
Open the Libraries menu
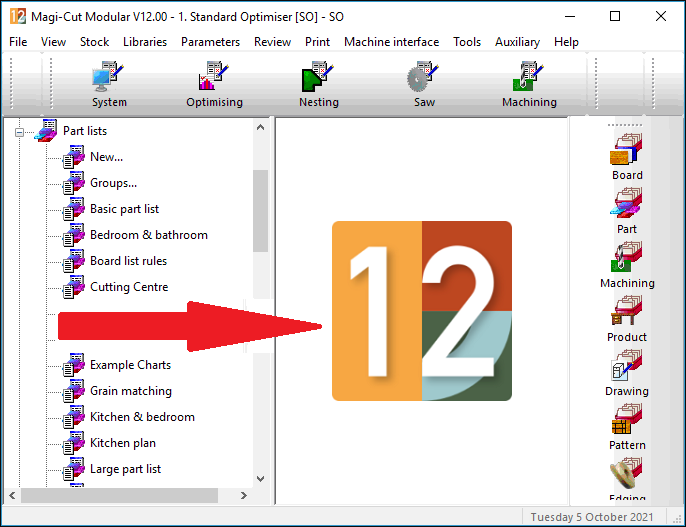click(x=145, y=42)
